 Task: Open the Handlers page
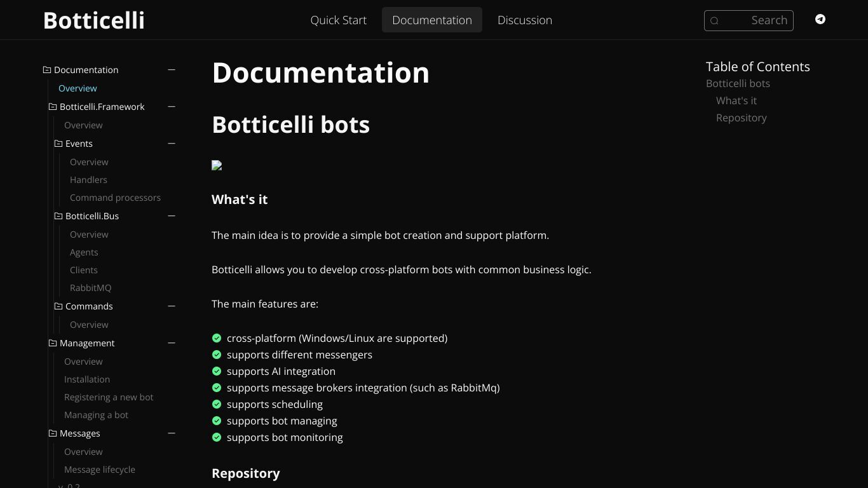(x=88, y=180)
